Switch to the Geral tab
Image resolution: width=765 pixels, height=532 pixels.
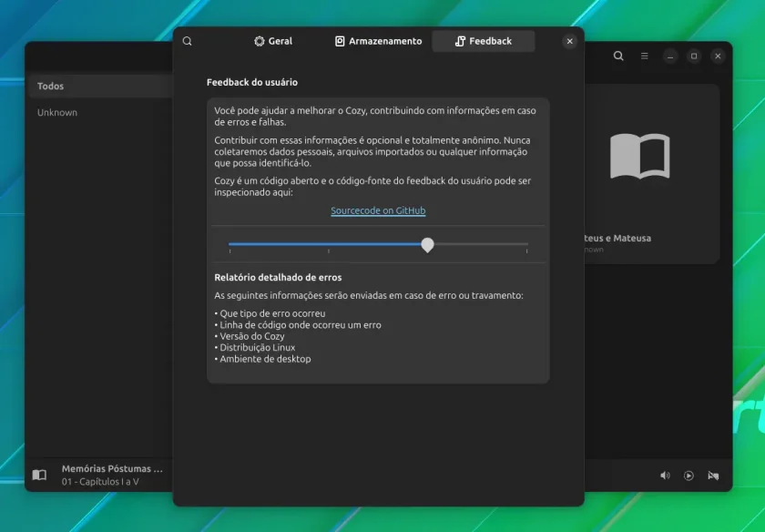273,42
